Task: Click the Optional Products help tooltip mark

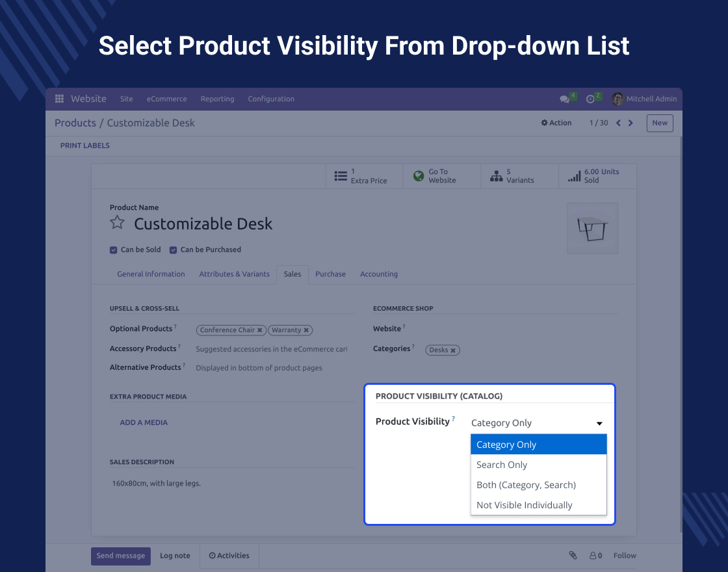Action: pos(175,326)
